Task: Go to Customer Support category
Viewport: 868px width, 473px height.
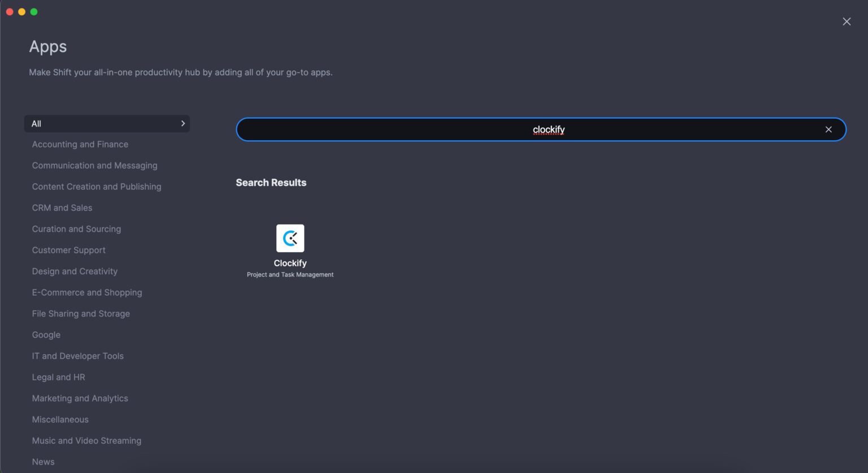Action: click(x=68, y=250)
